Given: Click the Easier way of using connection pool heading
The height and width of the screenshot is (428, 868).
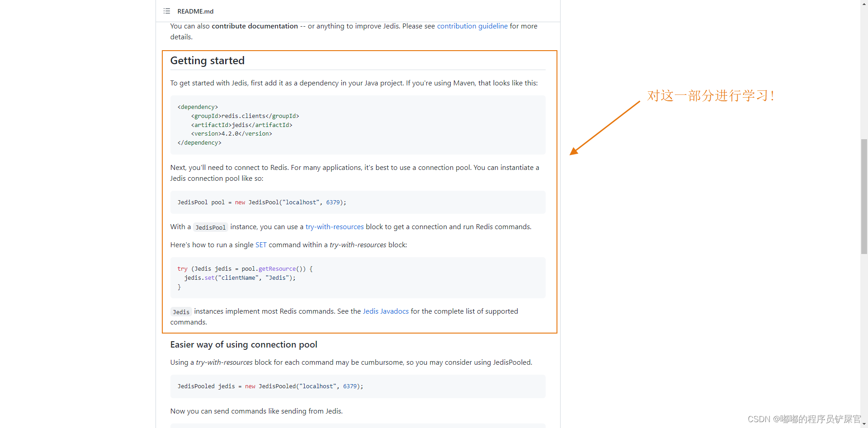Looking at the screenshot, I should click(x=244, y=345).
